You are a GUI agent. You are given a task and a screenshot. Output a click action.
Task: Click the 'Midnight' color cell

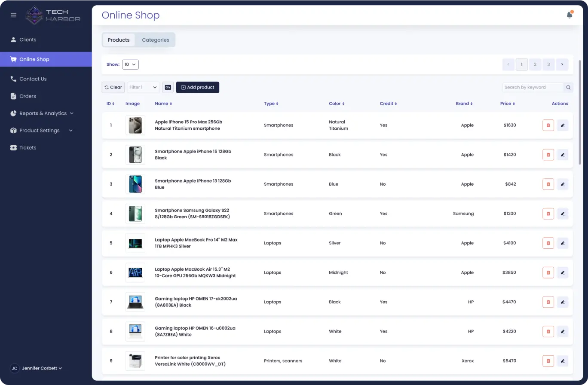pyautogui.click(x=338, y=272)
